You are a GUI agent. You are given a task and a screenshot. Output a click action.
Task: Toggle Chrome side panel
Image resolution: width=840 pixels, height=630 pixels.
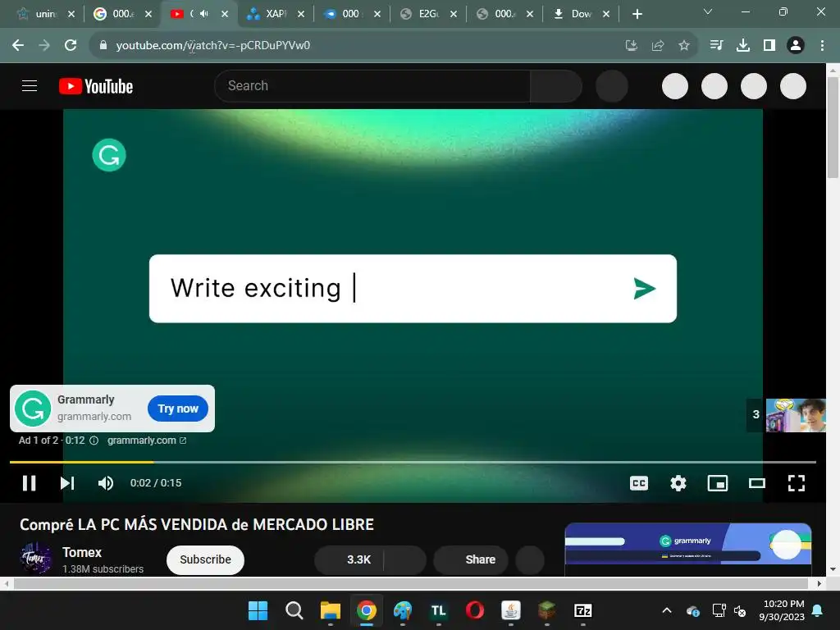coord(769,46)
